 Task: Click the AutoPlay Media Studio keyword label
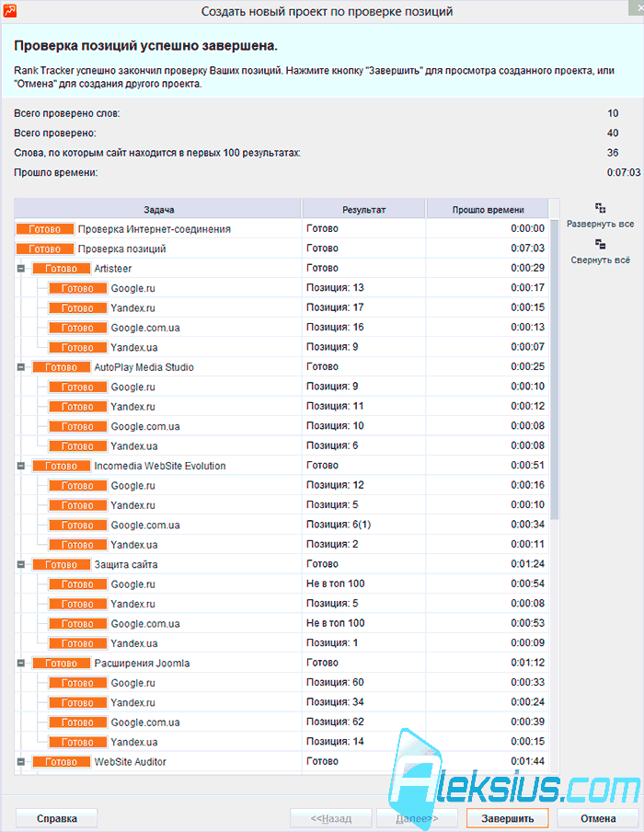coord(144,367)
